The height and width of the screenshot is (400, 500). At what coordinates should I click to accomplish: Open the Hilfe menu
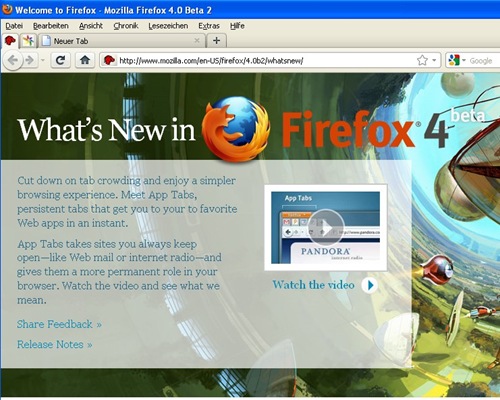tap(237, 26)
